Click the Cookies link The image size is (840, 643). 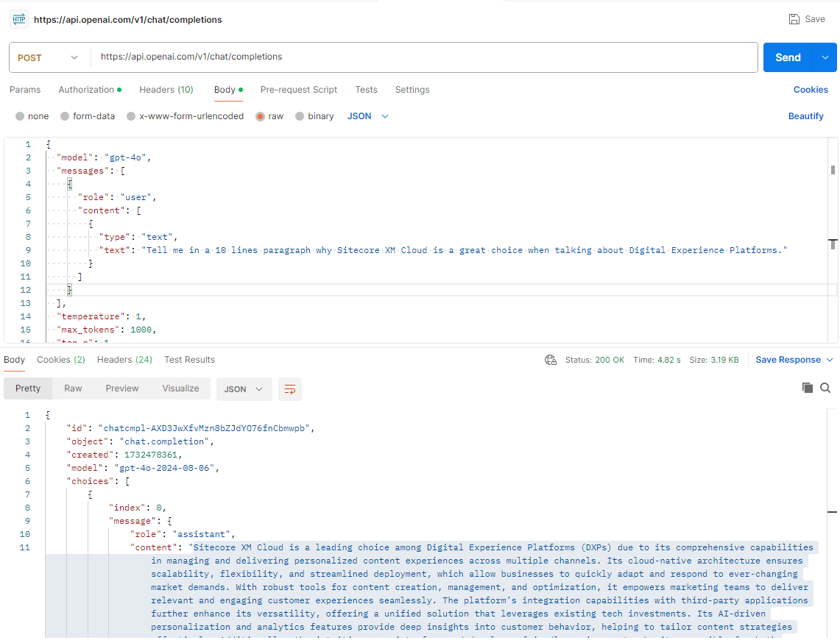click(811, 90)
